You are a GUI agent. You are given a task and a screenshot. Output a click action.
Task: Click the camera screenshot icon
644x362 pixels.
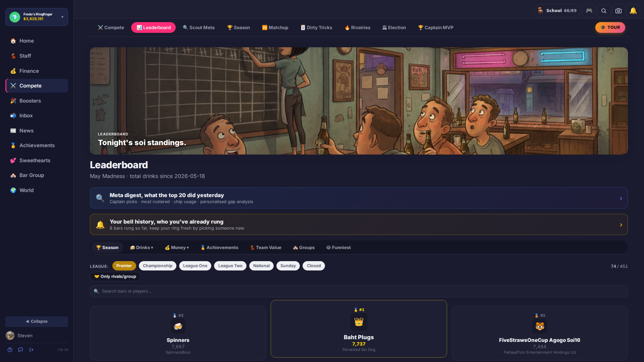619,11
